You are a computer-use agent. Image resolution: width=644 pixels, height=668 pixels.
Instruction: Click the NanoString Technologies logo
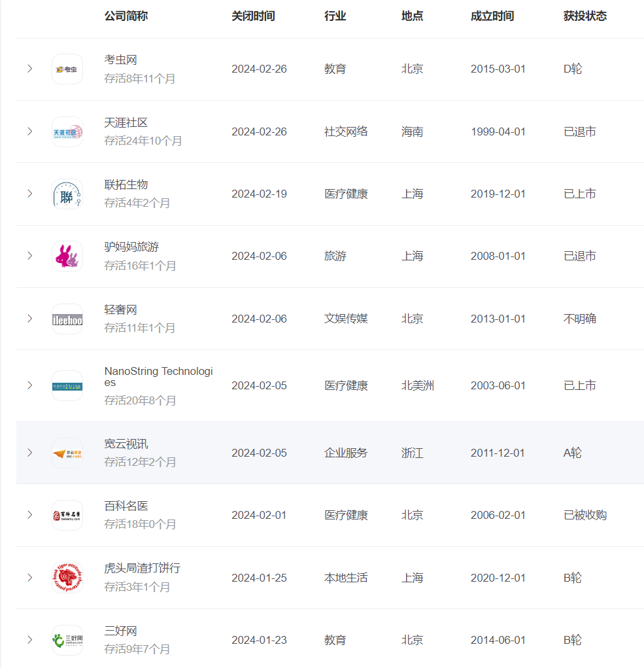click(67, 385)
